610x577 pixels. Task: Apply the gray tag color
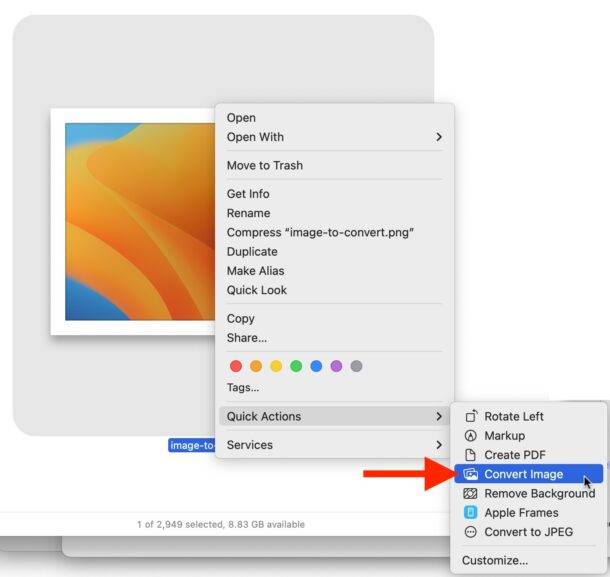click(x=356, y=366)
